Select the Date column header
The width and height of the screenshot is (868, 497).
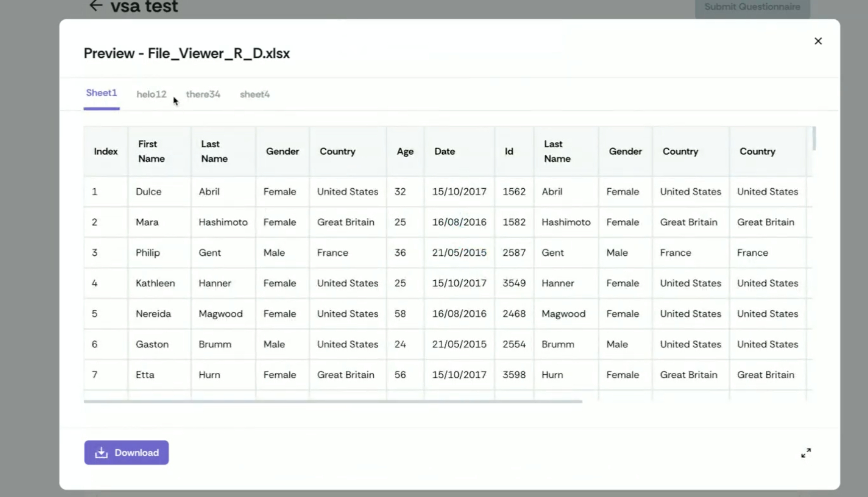459,151
